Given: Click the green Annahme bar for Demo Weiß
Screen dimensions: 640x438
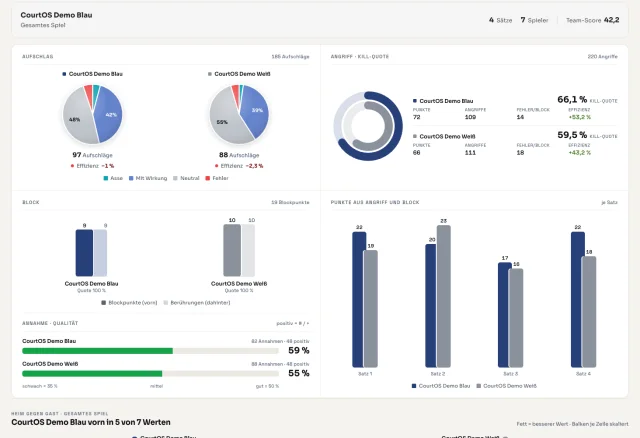Looking at the screenshot, I should 92,374.
